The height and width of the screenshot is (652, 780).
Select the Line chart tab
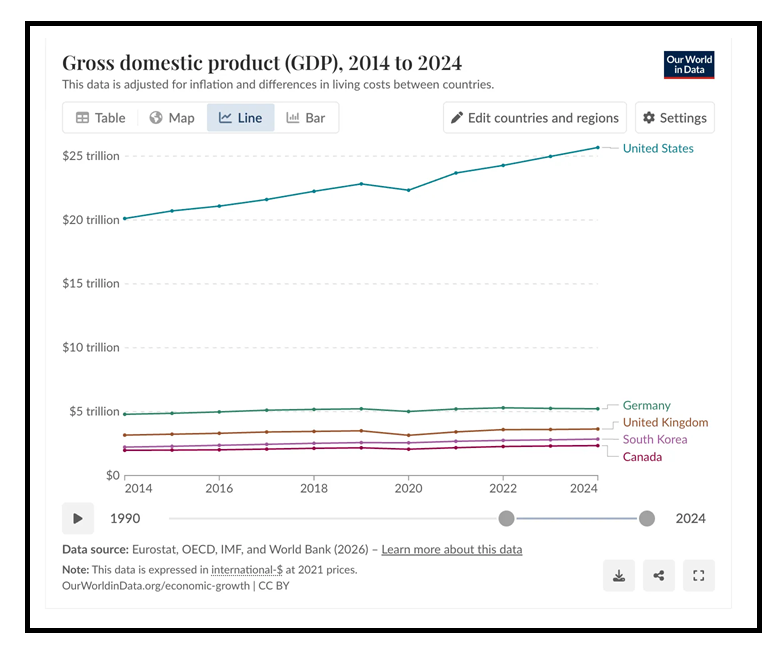pyautogui.click(x=240, y=118)
